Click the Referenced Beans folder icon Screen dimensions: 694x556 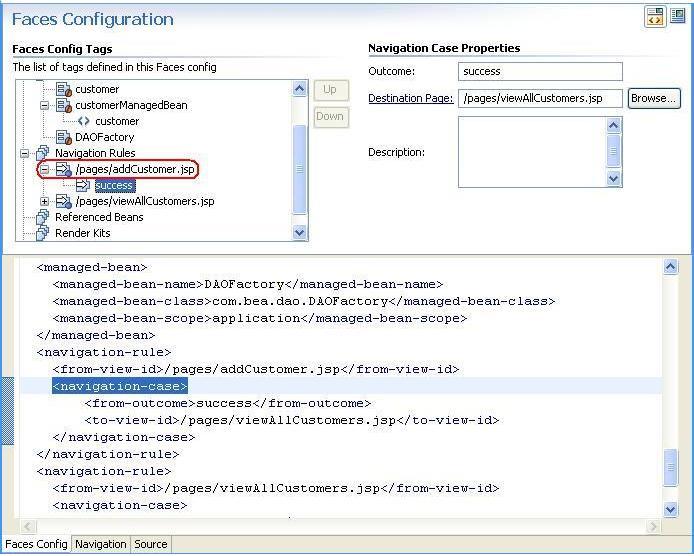click(42, 217)
